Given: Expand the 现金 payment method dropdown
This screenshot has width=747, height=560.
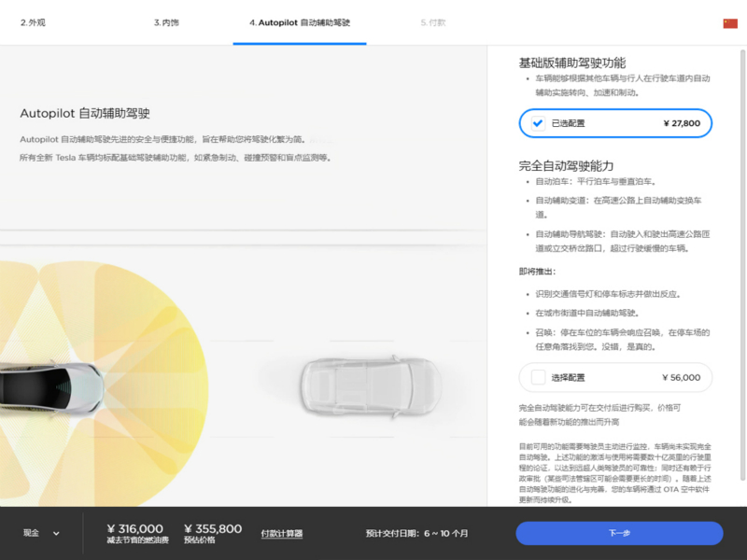Looking at the screenshot, I should click(x=41, y=533).
